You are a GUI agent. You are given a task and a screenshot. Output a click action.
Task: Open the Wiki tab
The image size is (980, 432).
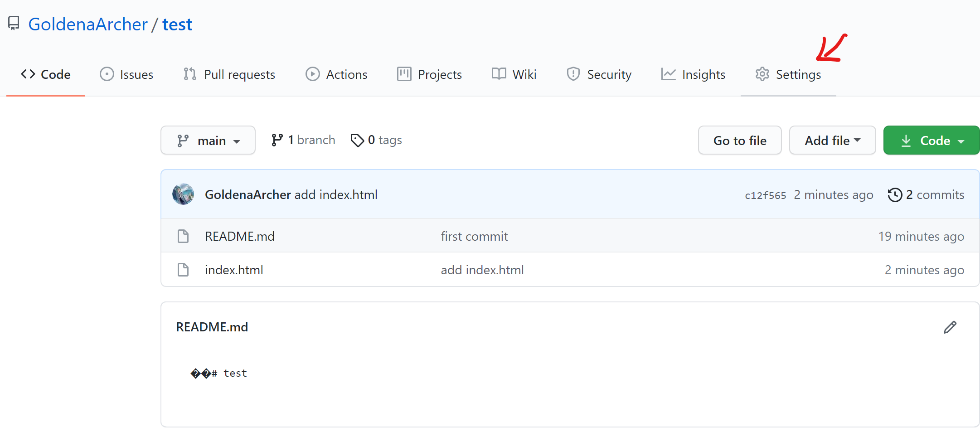tap(514, 74)
